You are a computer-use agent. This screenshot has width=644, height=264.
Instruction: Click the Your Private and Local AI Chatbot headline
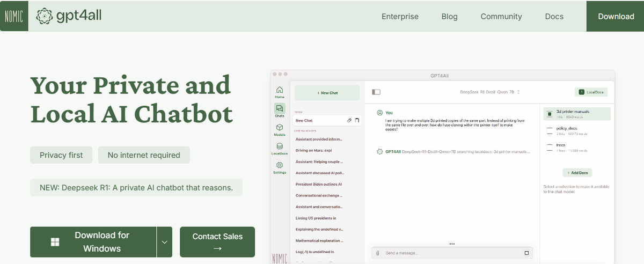pos(131,99)
